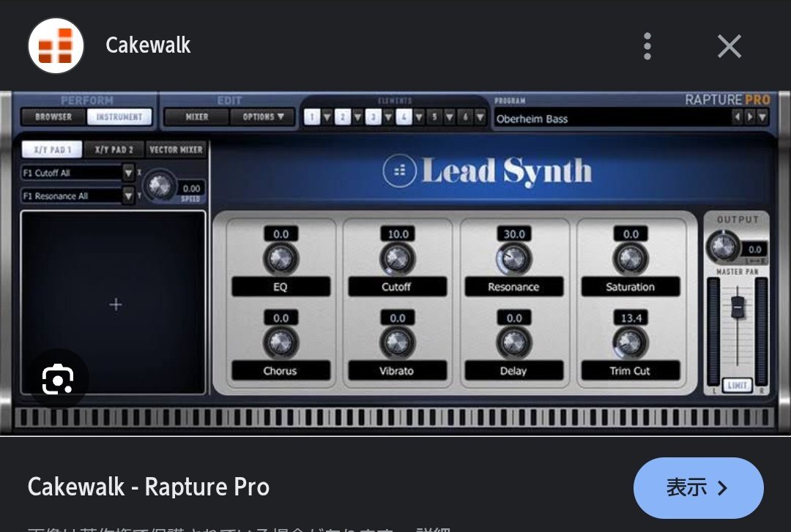Select the INSTRUMENT view
The image size is (791, 532).
(x=119, y=117)
